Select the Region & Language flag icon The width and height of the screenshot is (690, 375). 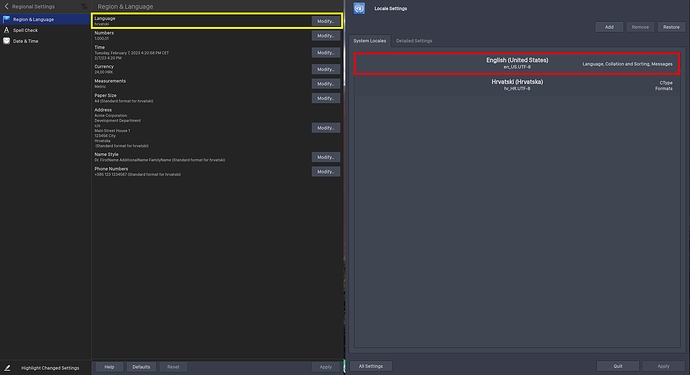tap(6, 19)
